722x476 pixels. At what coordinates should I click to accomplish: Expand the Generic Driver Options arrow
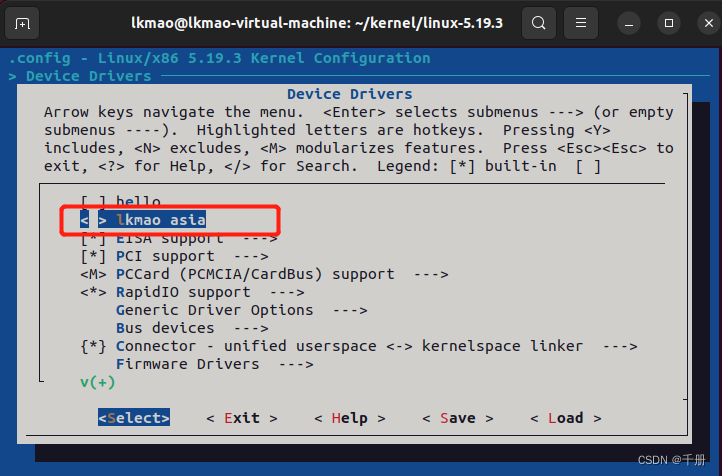[x=350, y=310]
